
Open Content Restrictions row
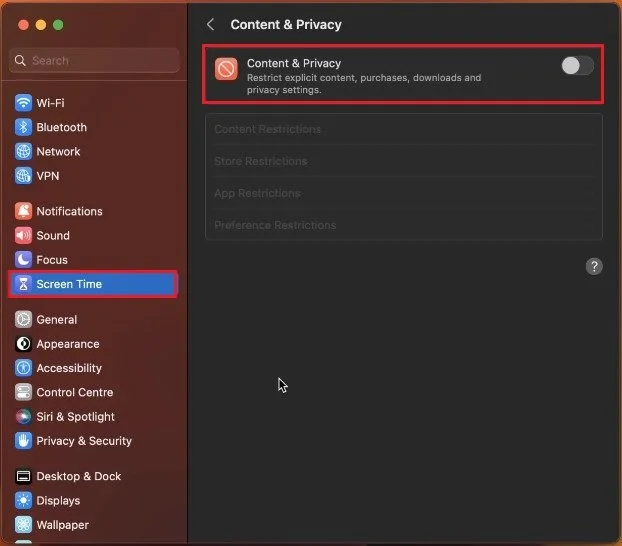point(404,129)
